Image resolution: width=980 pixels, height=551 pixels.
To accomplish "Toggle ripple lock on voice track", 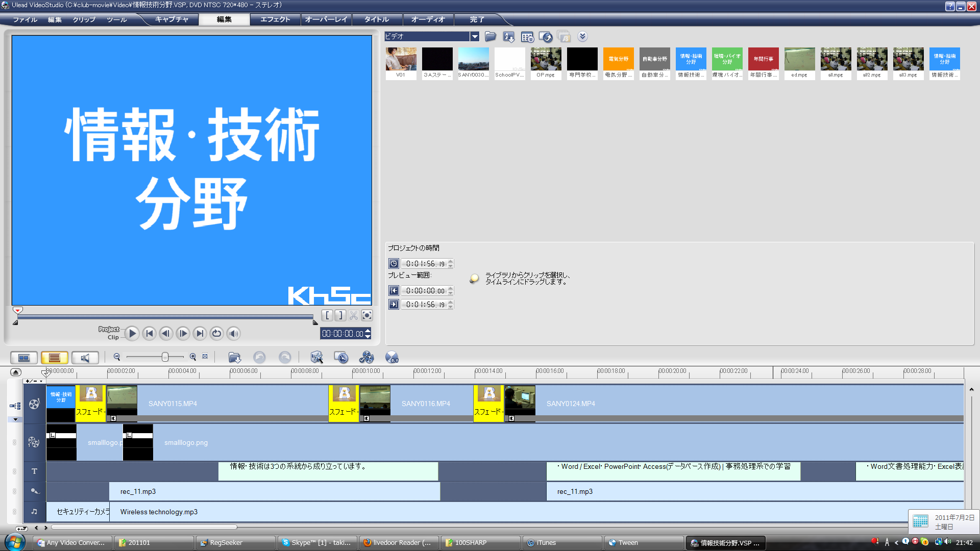I will [14, 491].
